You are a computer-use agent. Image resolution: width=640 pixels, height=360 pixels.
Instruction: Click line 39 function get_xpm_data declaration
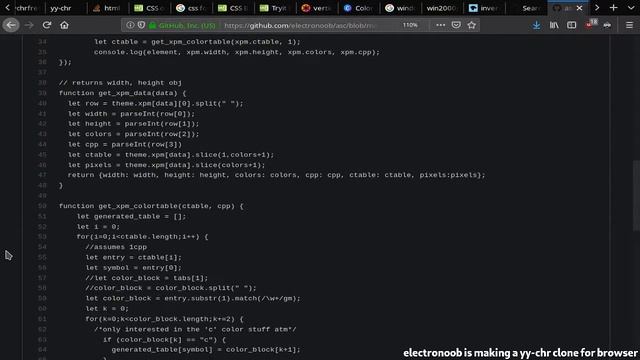[x=122, y=93]
